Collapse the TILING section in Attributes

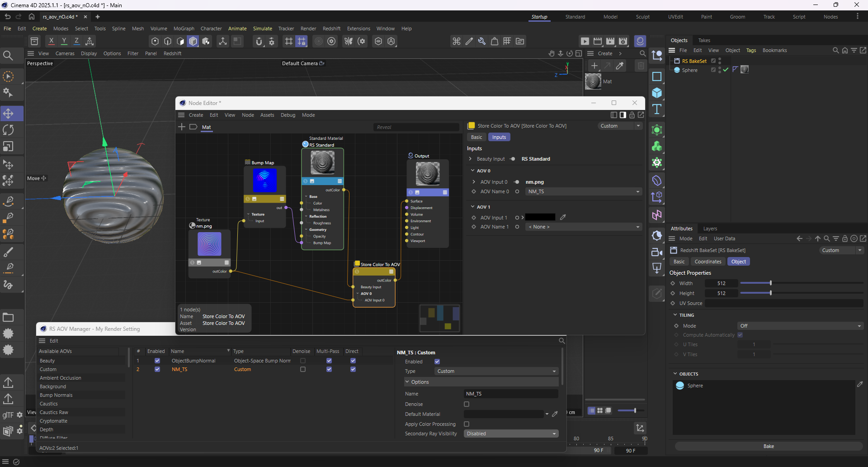[675, 315]
